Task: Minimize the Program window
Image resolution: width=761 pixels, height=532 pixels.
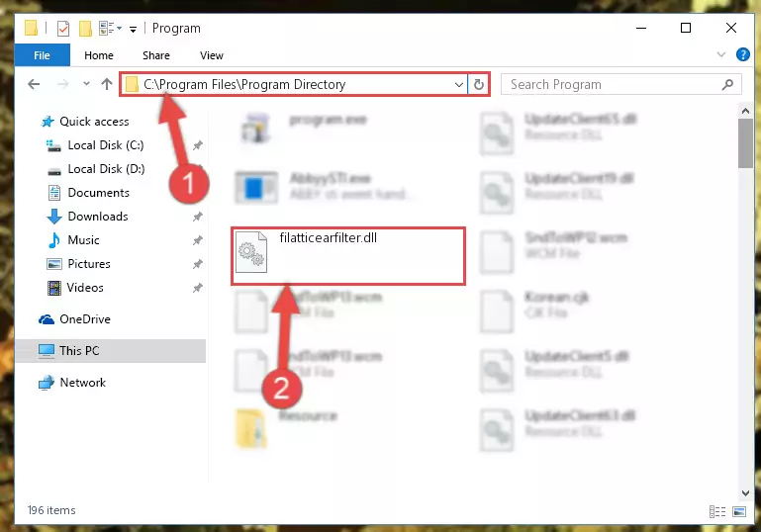Action: click(641, 28)
